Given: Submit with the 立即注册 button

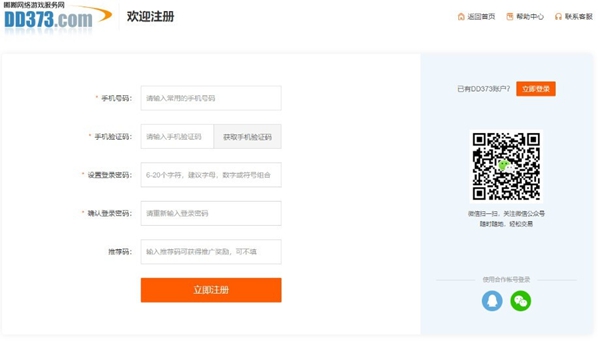Looking at the screenshot, I should tap(211, 290).
